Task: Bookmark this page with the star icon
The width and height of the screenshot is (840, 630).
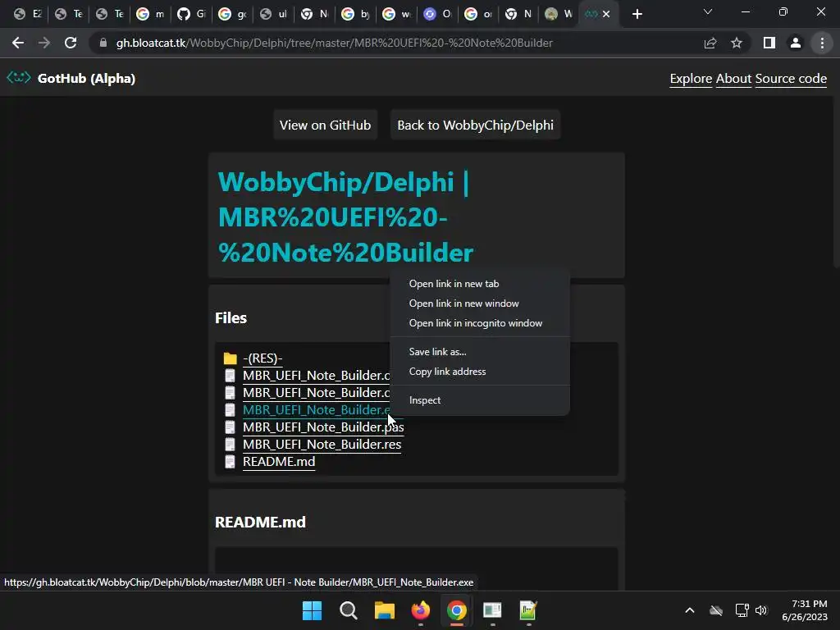Action: [737, 43]
